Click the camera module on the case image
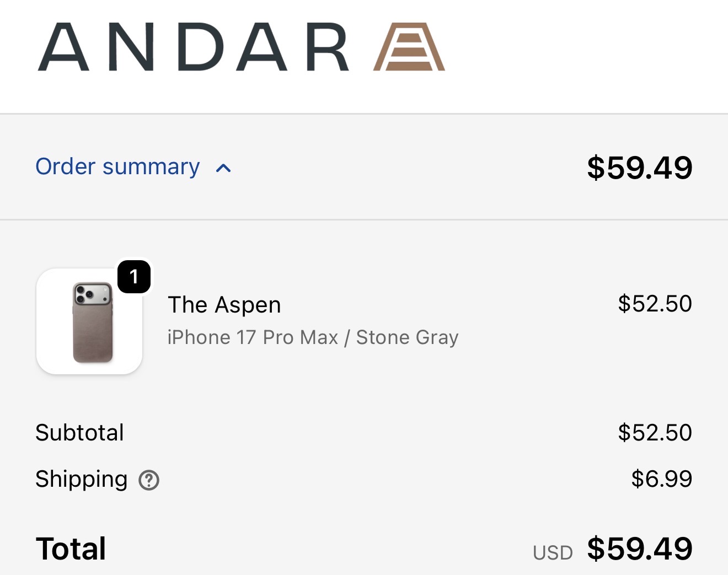This screenshot has width=728, height=575. click(93, 294)
